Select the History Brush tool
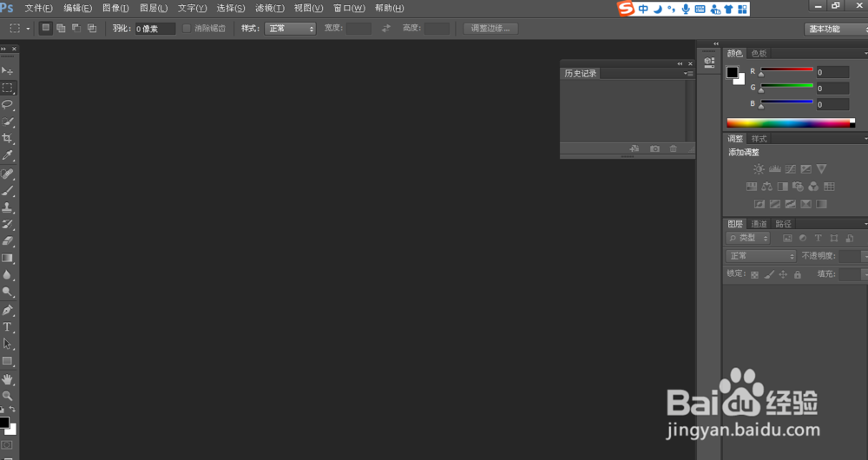Image resolution: width=868 pixels, height=460 pixels. tap(7, 224)
